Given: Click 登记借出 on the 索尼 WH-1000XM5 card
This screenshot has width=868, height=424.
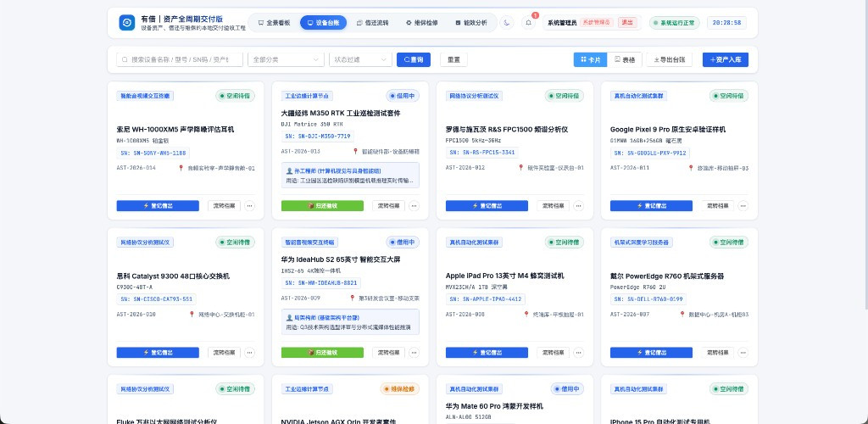Looking at the screenshot, I should point(158,205).
